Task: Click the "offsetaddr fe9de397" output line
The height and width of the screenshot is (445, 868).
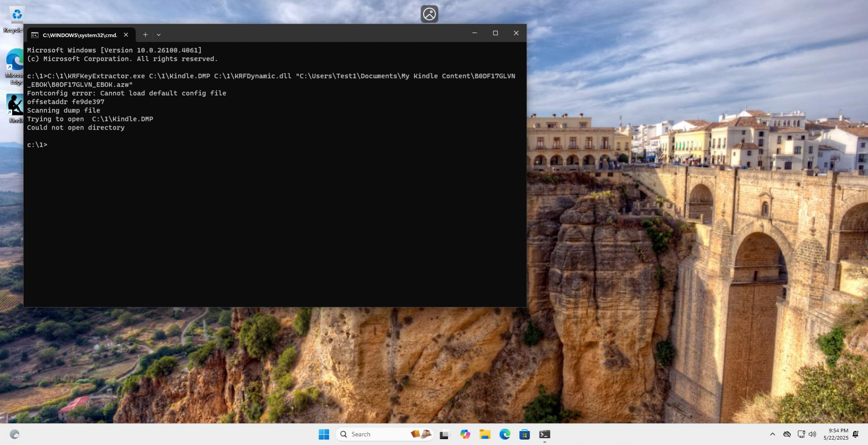Action: pos(66,102)
